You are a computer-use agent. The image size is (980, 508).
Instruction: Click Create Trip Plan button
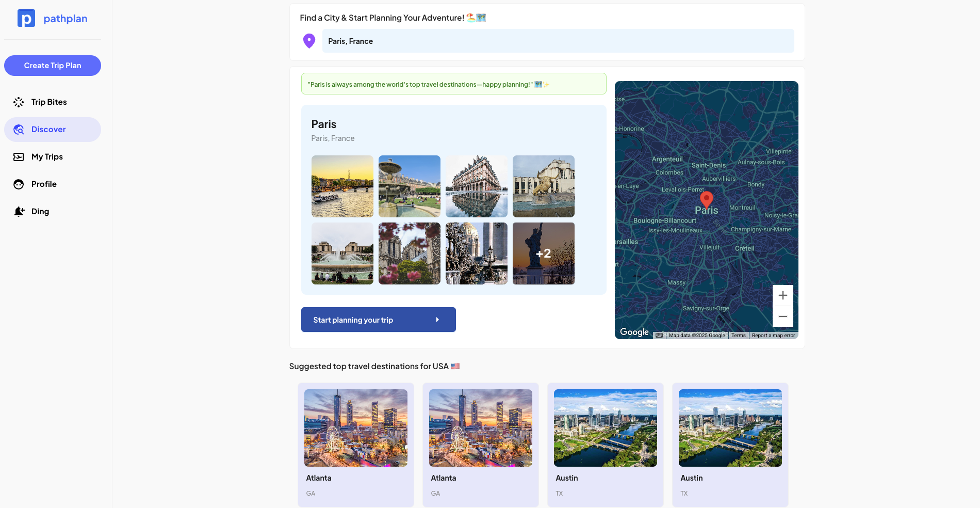(53, 66)
